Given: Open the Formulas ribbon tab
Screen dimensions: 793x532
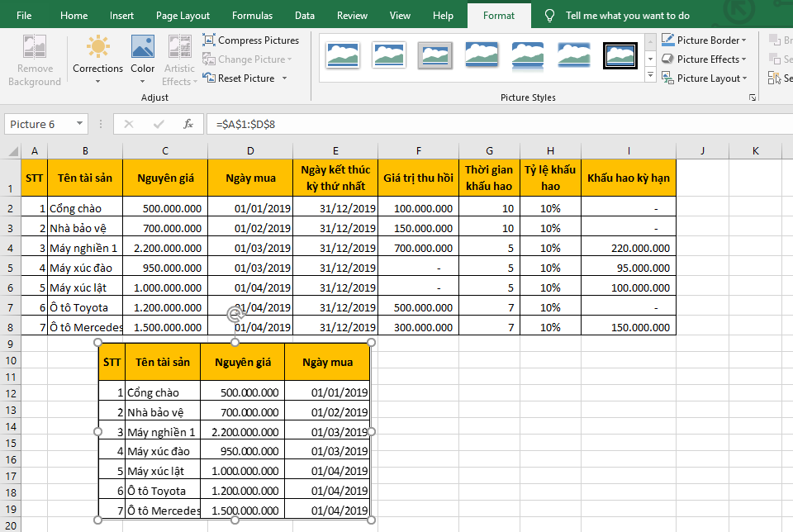Looking at the screenshot, I should click(252, 16).
